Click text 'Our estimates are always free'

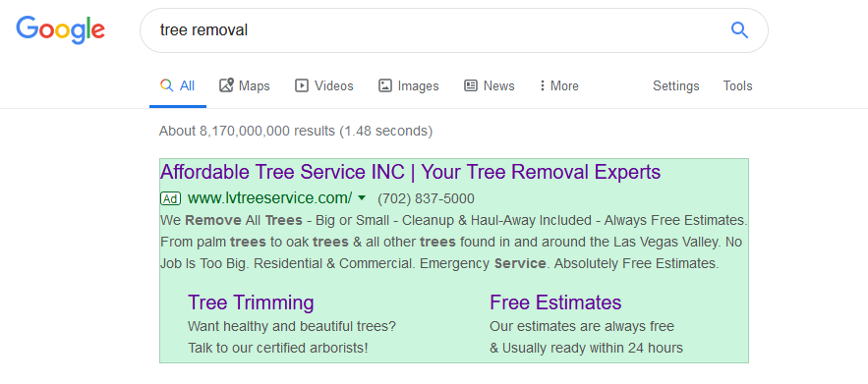coord(582,326)
